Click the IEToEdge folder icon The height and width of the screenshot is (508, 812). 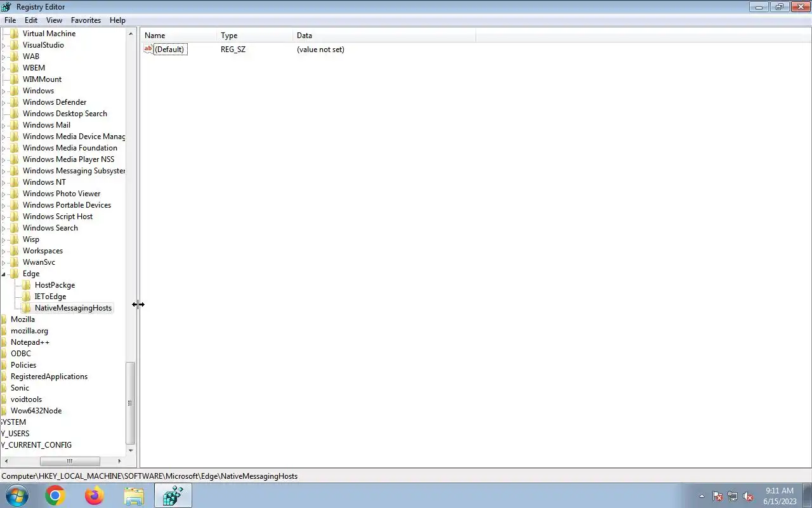point(27,297)
